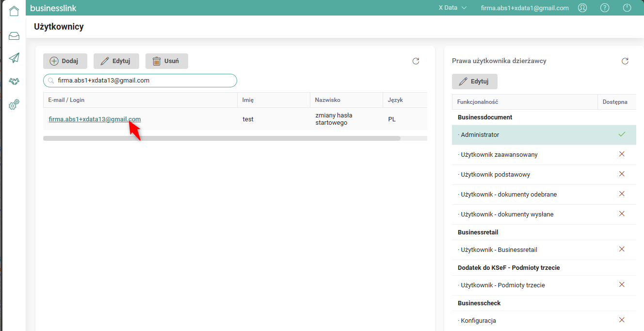Screen dimensions: 644x331
Task: Click the Użytkownicy page title
Action: point(59,27)
